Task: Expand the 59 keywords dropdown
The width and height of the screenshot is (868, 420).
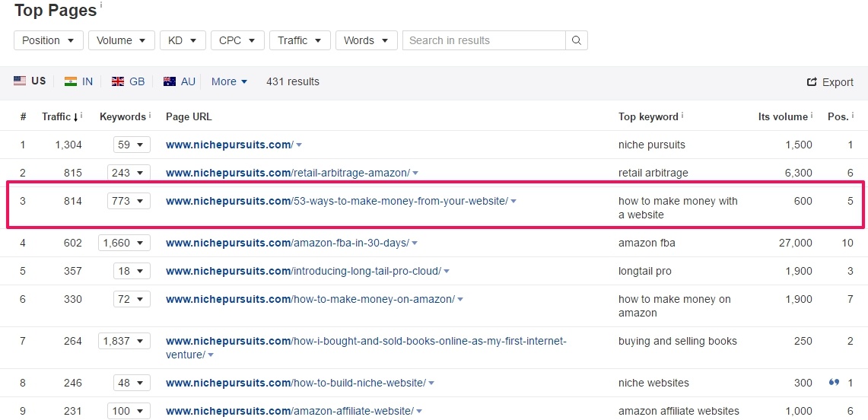Action: [132, 145]
